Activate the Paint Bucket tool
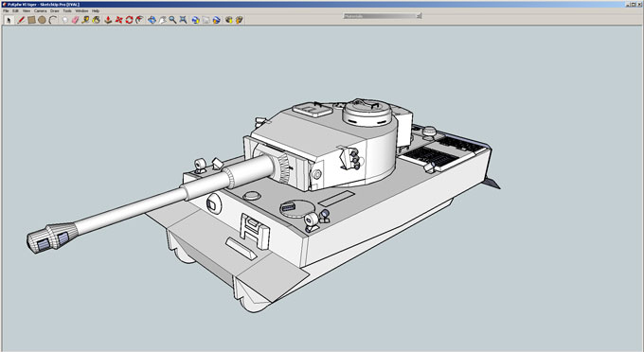 (x=96, y=20)
